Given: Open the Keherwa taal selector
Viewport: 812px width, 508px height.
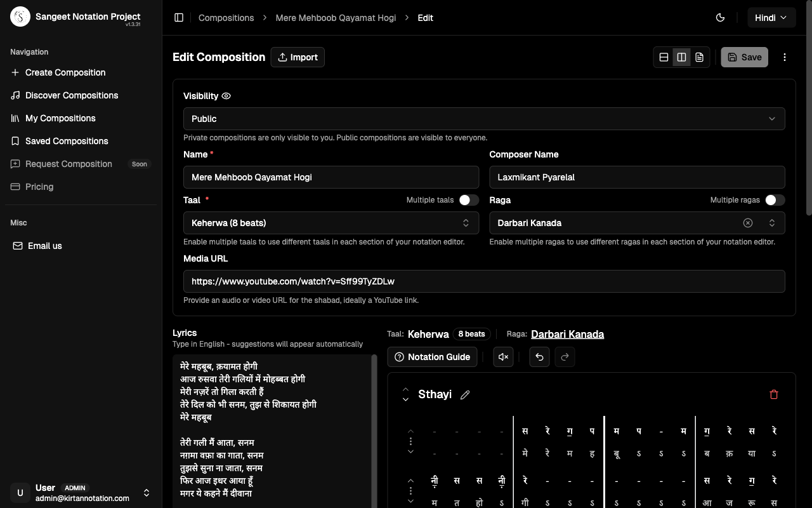Looking at the screenshot, I should 331,223.
